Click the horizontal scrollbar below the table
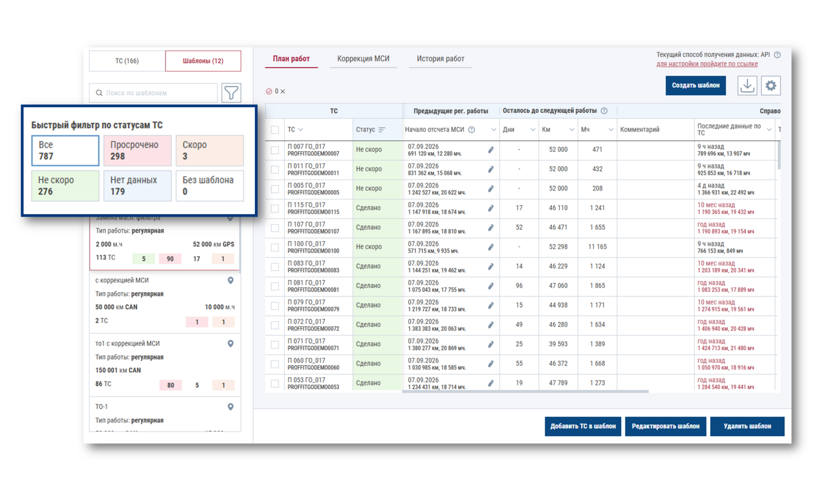 click(x=525, y=392)
